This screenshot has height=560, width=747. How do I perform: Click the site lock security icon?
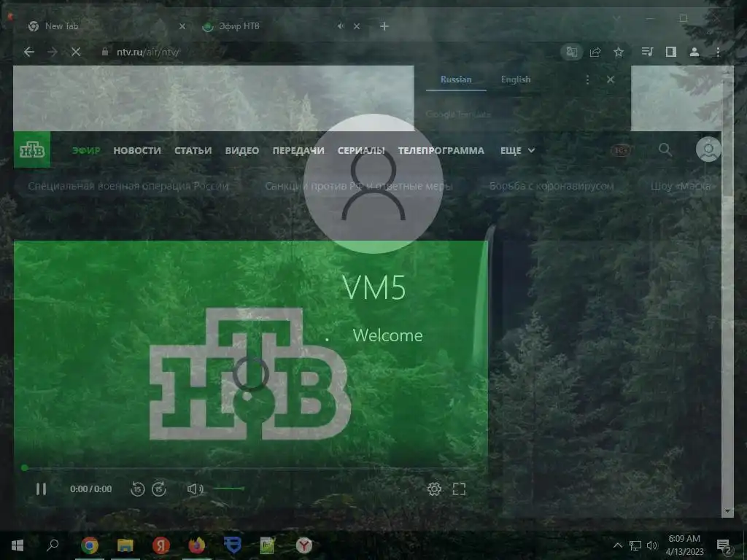pyautogui.click(x=105, y=52)
